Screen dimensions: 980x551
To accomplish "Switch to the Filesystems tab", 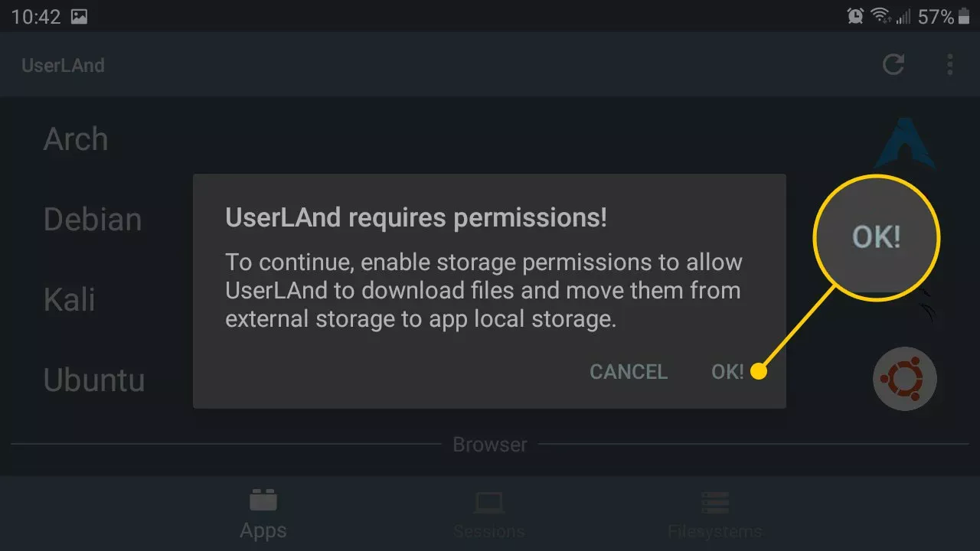I will (714, 514).
